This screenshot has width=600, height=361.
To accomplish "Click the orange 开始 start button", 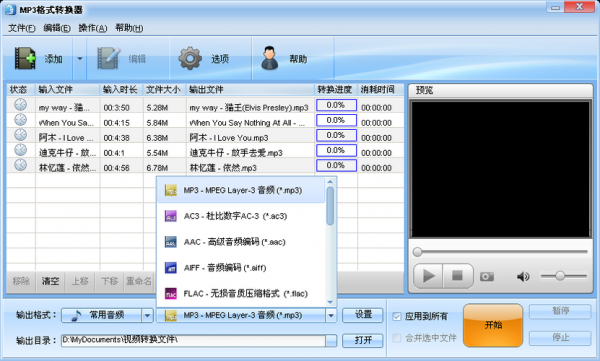I will coord(493,325).
